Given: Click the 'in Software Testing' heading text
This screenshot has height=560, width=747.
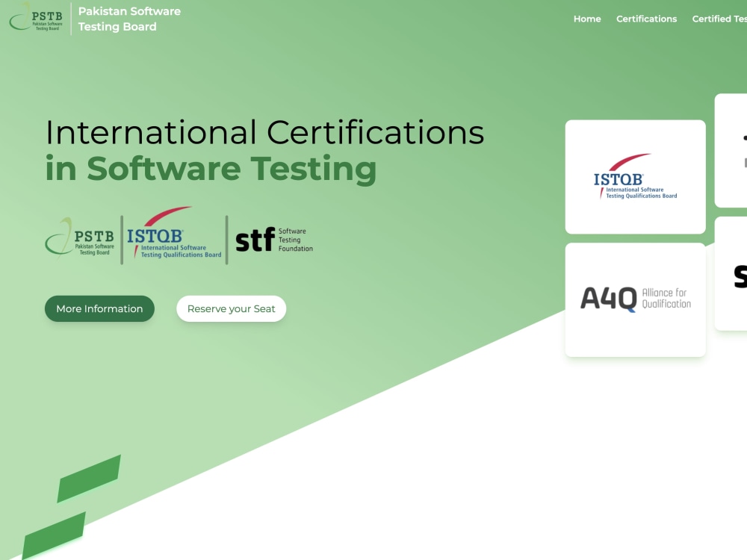Looking at the screenshot, I should tap(211, 169).
